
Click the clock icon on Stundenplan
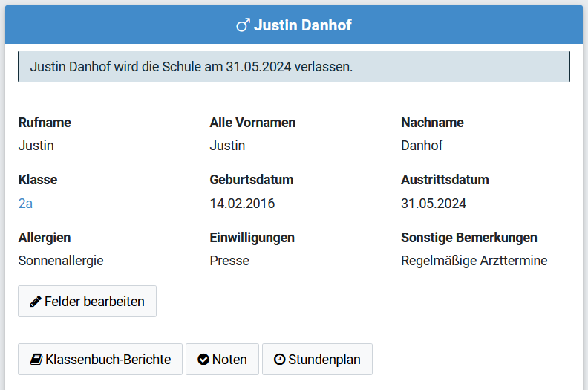pos(279,360)
